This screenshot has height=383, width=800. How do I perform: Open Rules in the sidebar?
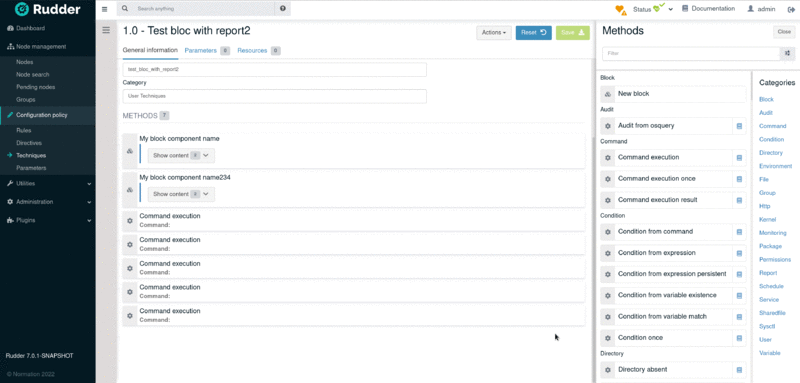(23, 131)
